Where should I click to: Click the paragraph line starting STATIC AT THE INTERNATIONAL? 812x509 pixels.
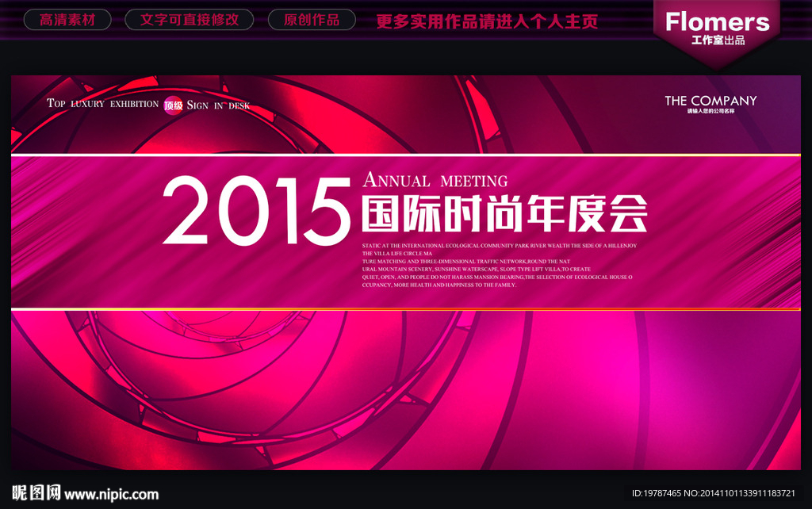pyautogui.click(x=500, y=246)
